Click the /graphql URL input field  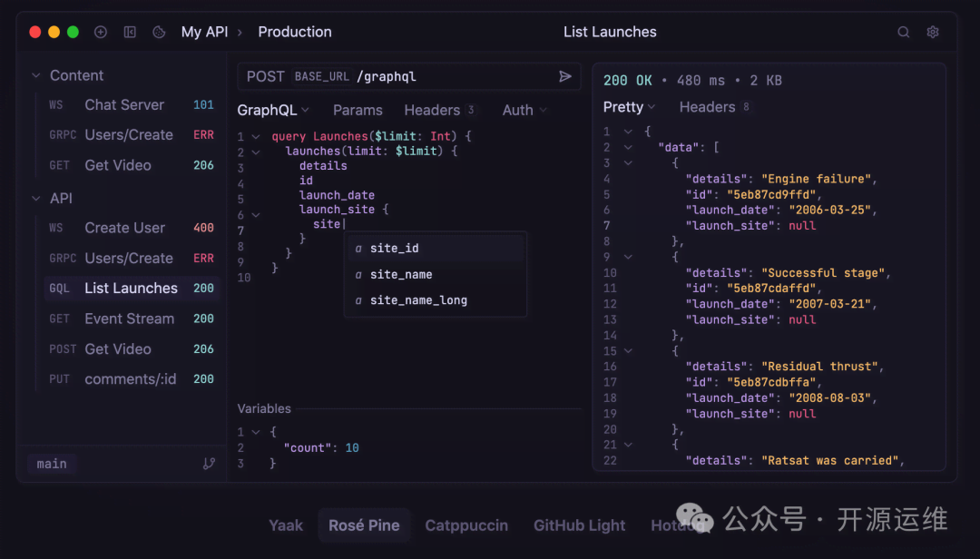pyautogui.click(x=454, y=76)
